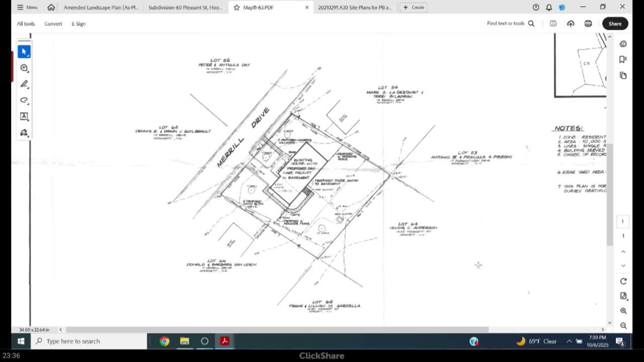Go to the previous page with up chevron
Screen dimensions: 644x362
click(623, 251)
